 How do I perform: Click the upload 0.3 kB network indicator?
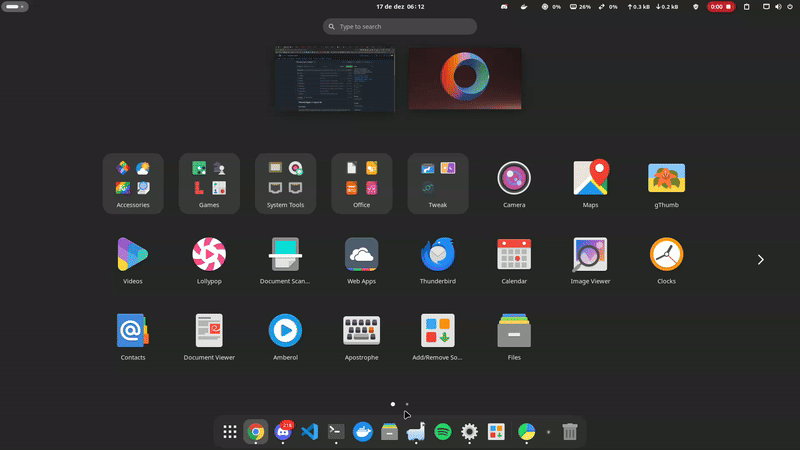coord(638,7)
